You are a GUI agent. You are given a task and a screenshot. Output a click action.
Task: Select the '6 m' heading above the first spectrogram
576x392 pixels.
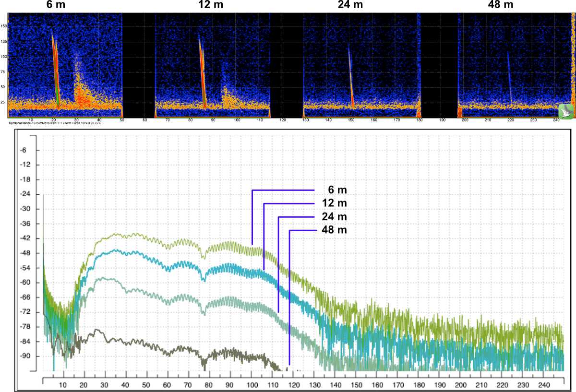[x=55, y=5]
